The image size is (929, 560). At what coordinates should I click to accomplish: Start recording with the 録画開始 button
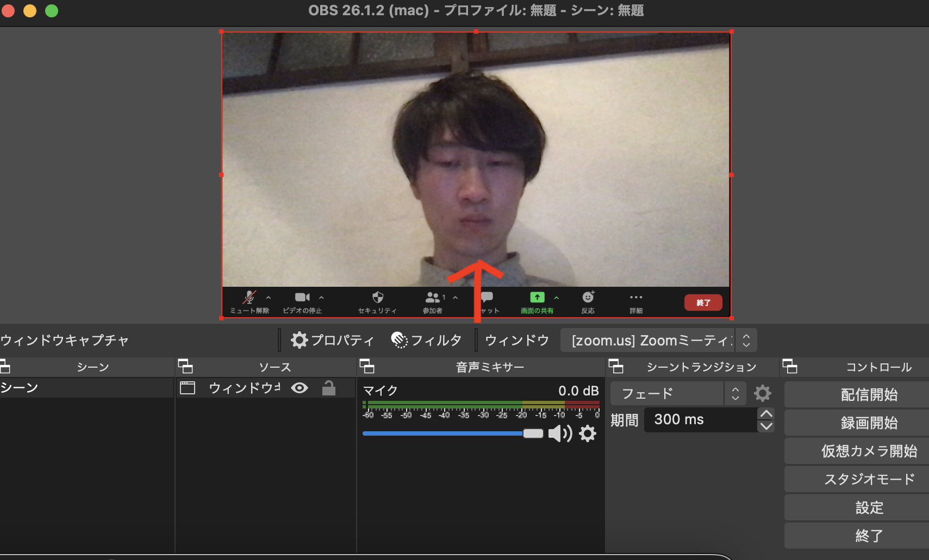click(856, 423)
